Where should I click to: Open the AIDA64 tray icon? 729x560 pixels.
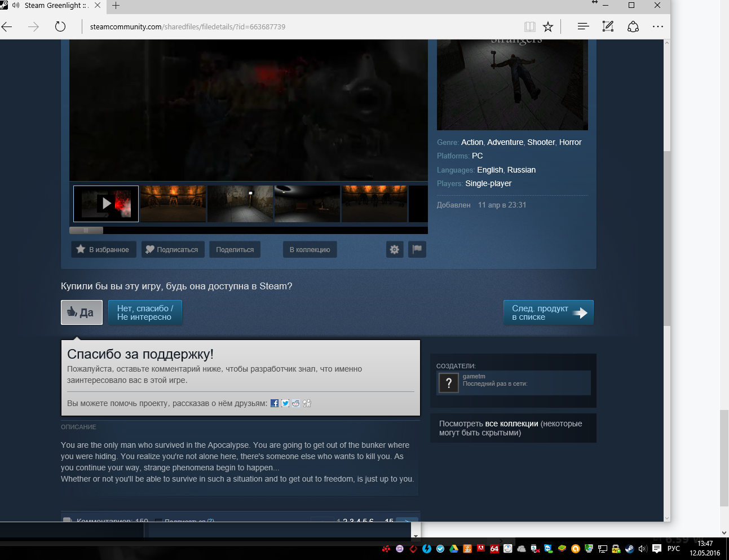click(494, 549)
